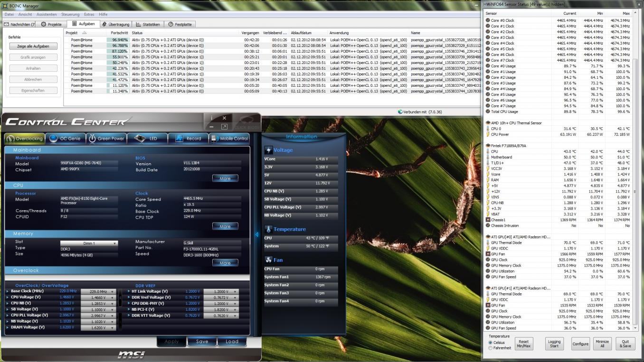Click the ATI GPU[#0] group icon

click(488, 237)
